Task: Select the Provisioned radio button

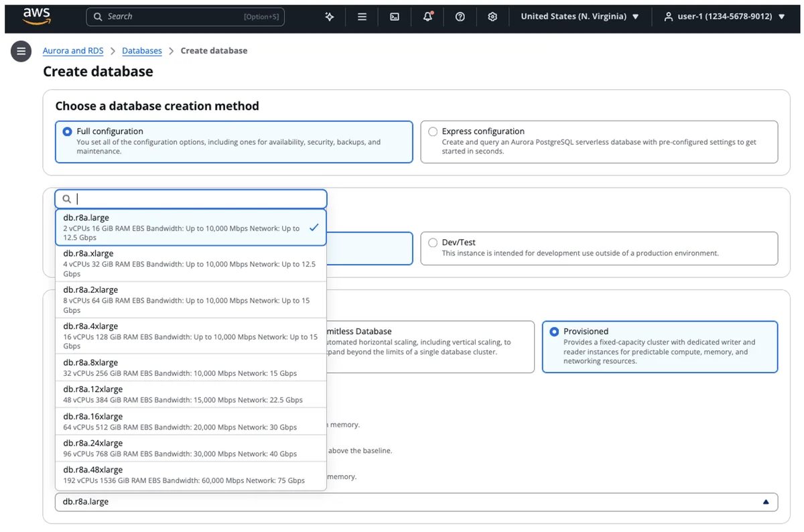Action: pyautogui.click(x=554, y=332)
